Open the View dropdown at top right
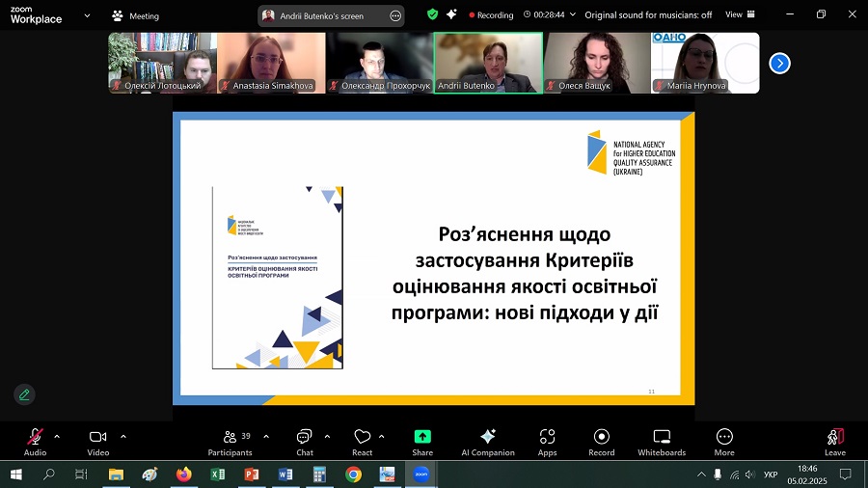 coord(739,14)
